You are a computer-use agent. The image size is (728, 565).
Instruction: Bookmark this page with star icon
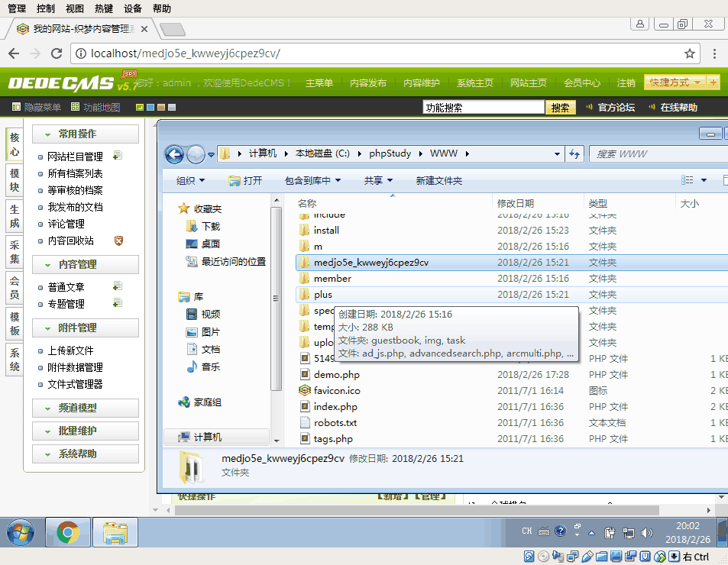690,53
